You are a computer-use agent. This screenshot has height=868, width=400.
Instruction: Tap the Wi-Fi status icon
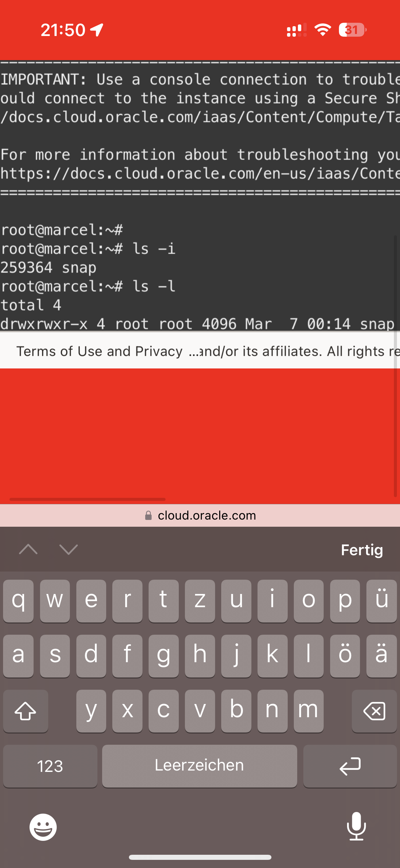[323, 30]
